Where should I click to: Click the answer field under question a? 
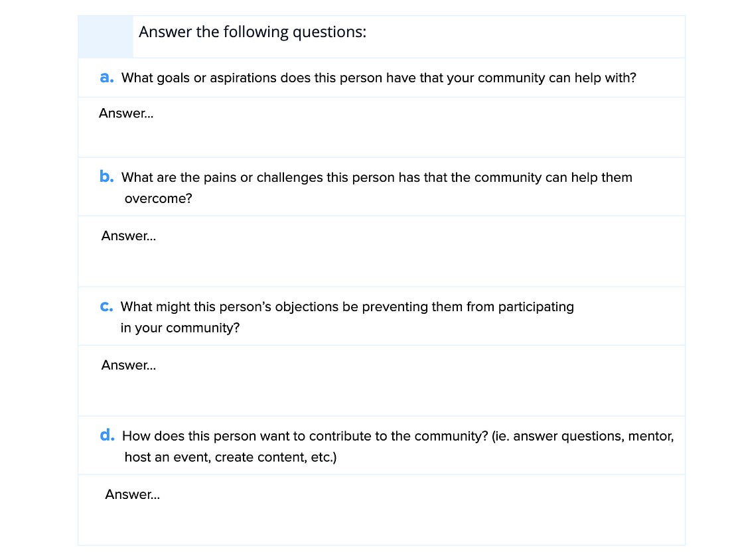click(x=382, y=127)
